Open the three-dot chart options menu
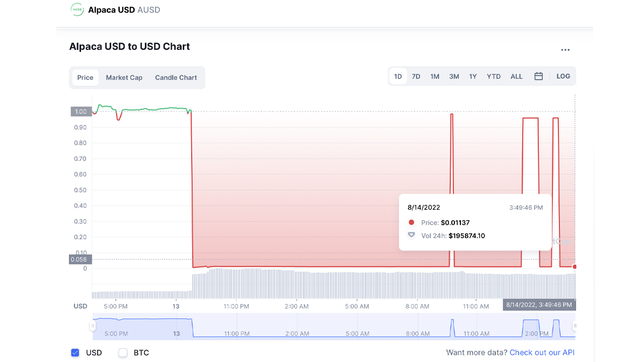 (566, 50)
